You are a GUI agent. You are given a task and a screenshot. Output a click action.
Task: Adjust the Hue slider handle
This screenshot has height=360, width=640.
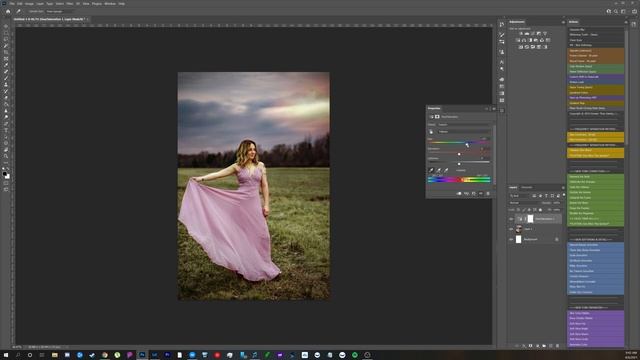coord(467,144)
